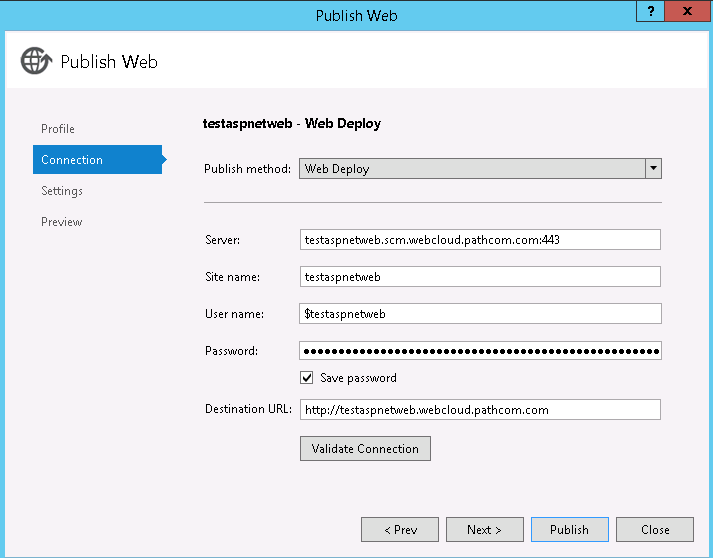Viewport: 713px width, 558px height.
Task: Select the Password field
Action: 480,351
